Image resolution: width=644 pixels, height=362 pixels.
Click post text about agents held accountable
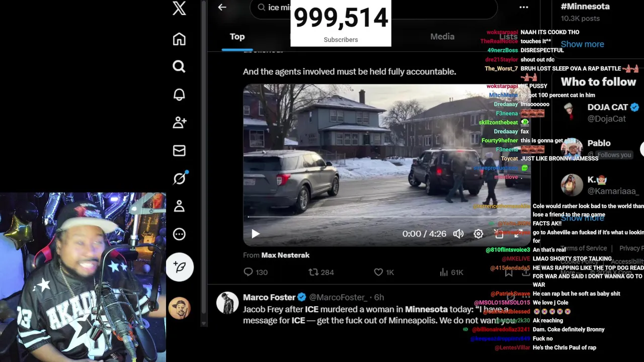350,71
